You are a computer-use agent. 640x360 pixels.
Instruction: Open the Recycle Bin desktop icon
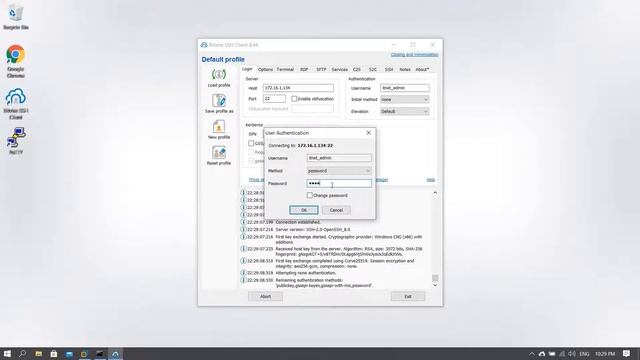click(x=16, y=17)
